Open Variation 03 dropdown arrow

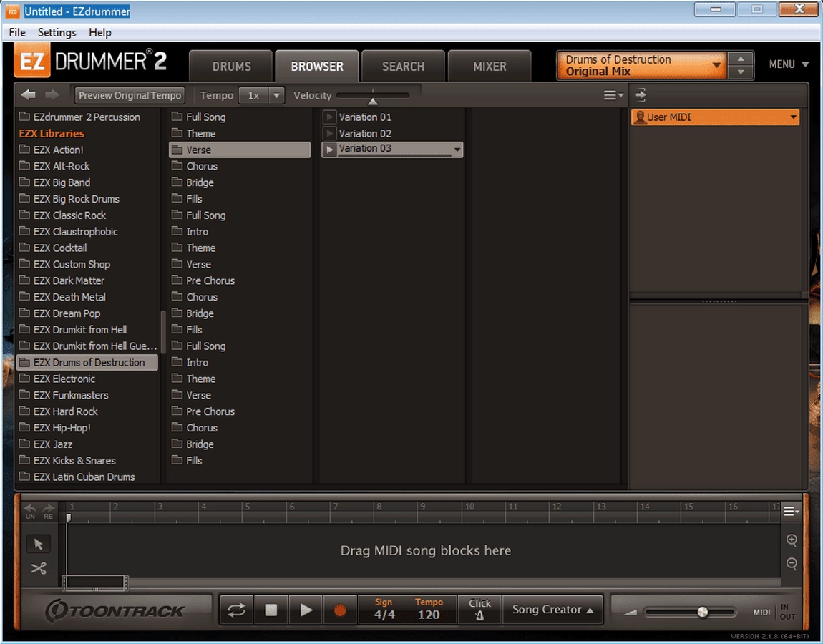point(457,150)
